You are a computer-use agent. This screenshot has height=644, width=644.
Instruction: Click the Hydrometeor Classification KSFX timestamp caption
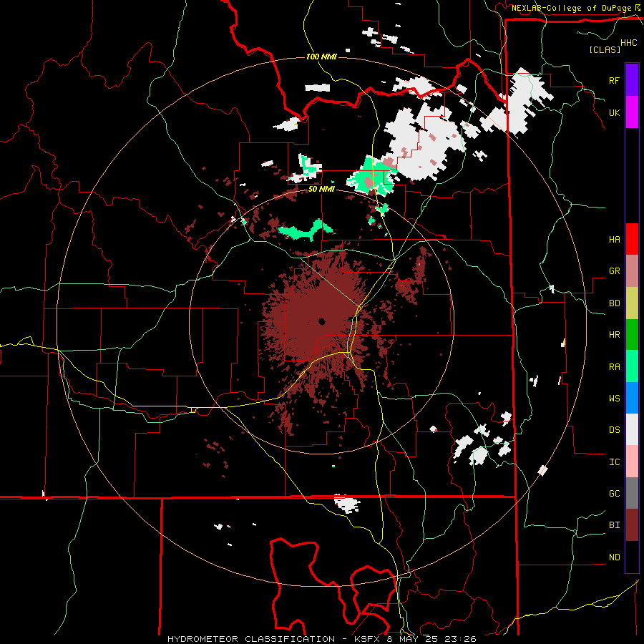click(321, 639)
